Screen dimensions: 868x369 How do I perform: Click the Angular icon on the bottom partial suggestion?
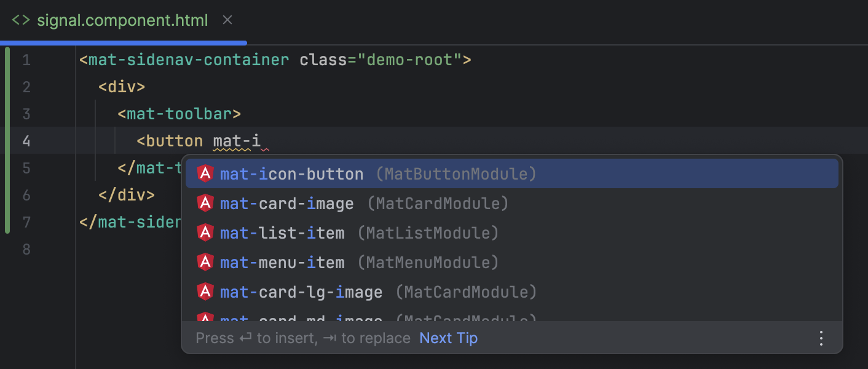(x=205, y=317)
